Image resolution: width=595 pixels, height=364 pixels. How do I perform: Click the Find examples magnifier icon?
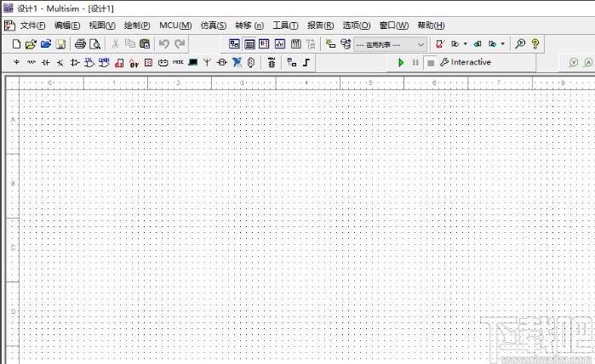pyautogui.click(x=520, y=44)
